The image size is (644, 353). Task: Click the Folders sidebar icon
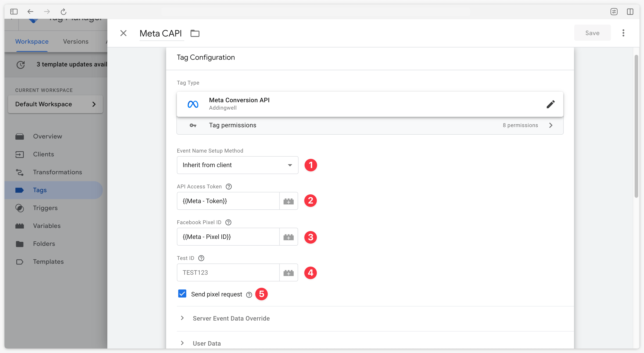(x=19, y=244)
